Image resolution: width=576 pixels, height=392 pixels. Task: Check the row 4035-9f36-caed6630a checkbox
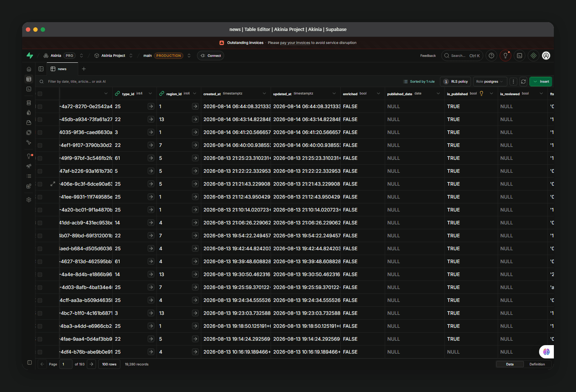[40, 133]
